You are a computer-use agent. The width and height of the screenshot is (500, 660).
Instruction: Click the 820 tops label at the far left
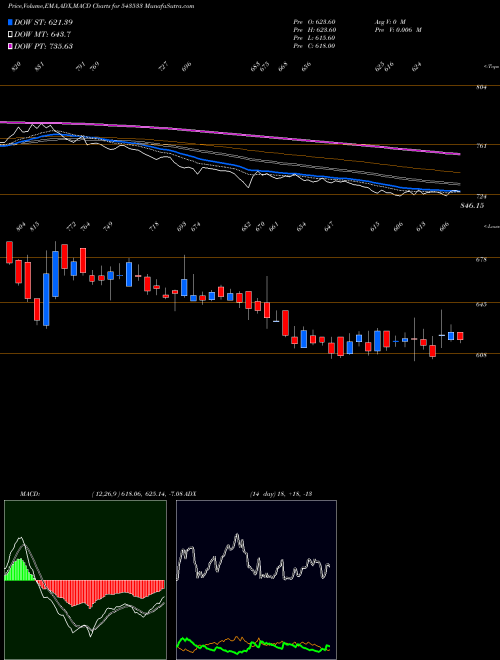tap(16, 66)
